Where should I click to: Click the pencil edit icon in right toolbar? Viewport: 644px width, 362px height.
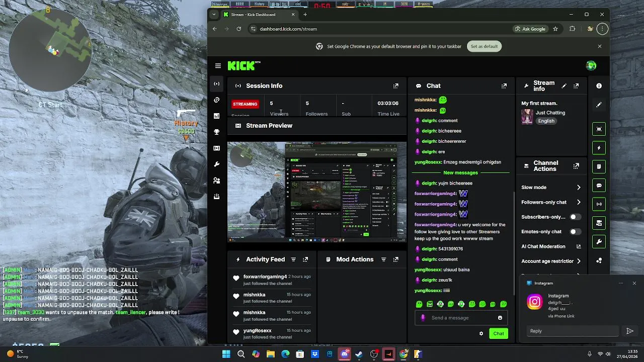click(599, 105)
